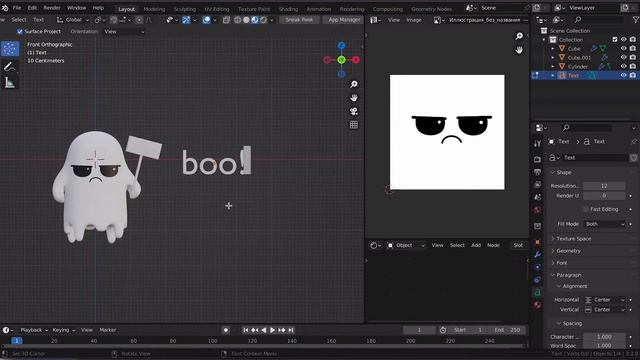Open the Object Constraints properties tab
The height and width of the screenshot is (360, 640).
[537, 280]
